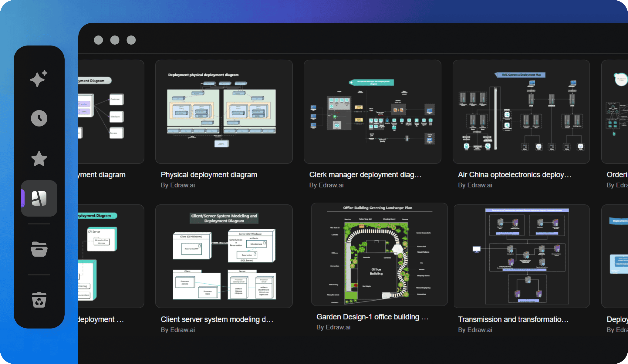Click the second window control dot

[x=115, y=40]
